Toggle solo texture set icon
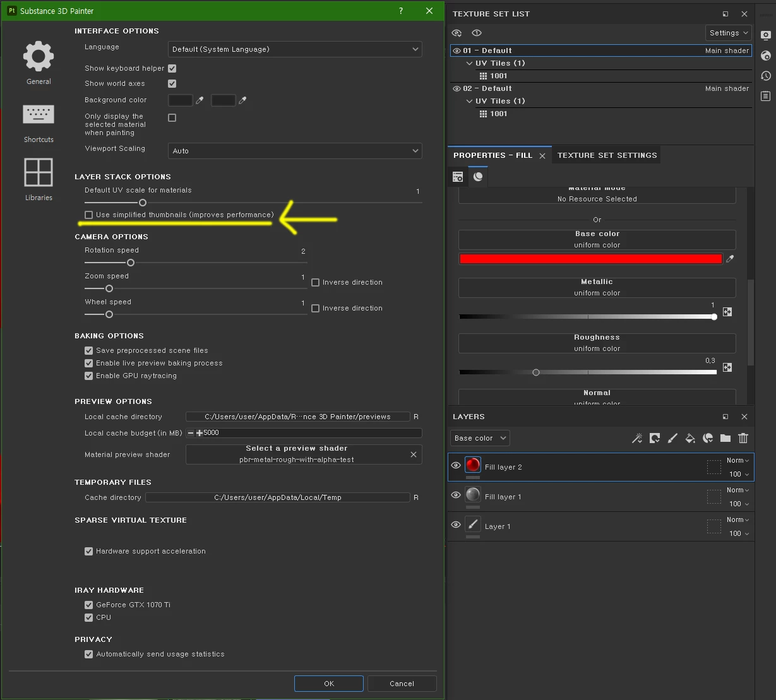 tap(477, 33)
